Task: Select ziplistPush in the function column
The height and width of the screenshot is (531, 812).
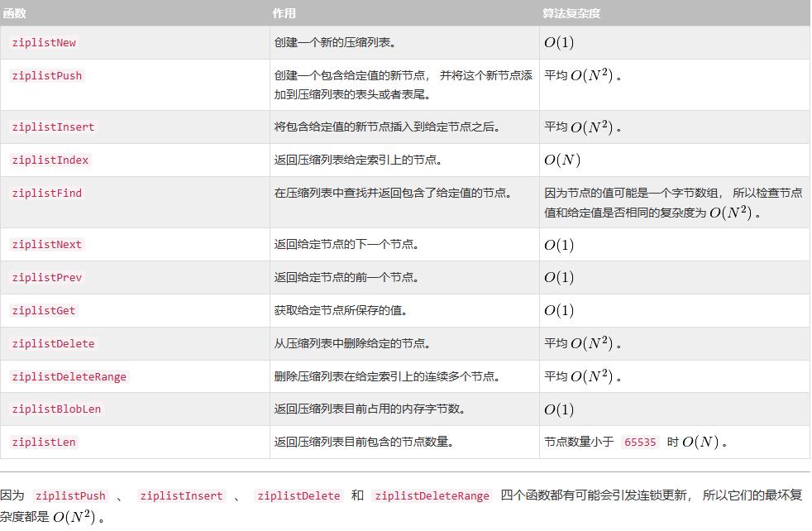Action: point(46,75)
